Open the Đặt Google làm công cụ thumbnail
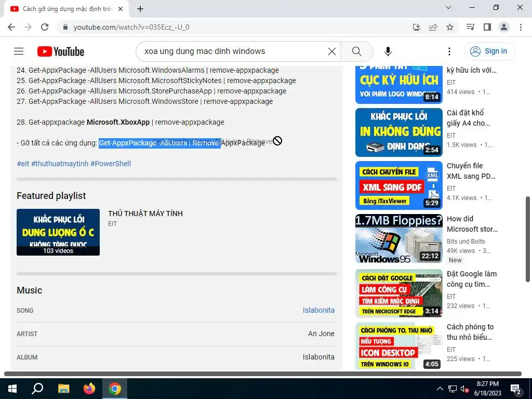Image resolution: width=532 pixels, height=399 pixels. [398, 294]
